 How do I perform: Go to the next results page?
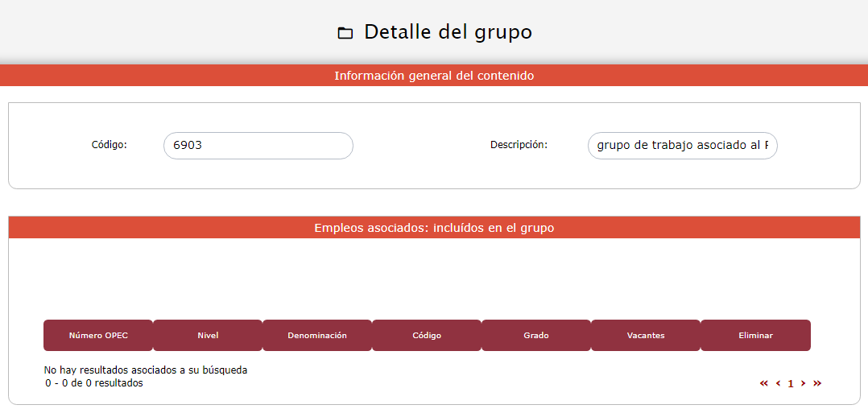(803, 384)
